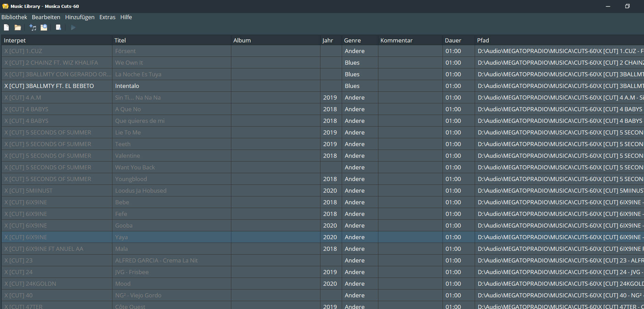The height and width of the screenshot is (309, 644).
Task: Select the title Lie To Me
Action: click(x=128, y=132)
